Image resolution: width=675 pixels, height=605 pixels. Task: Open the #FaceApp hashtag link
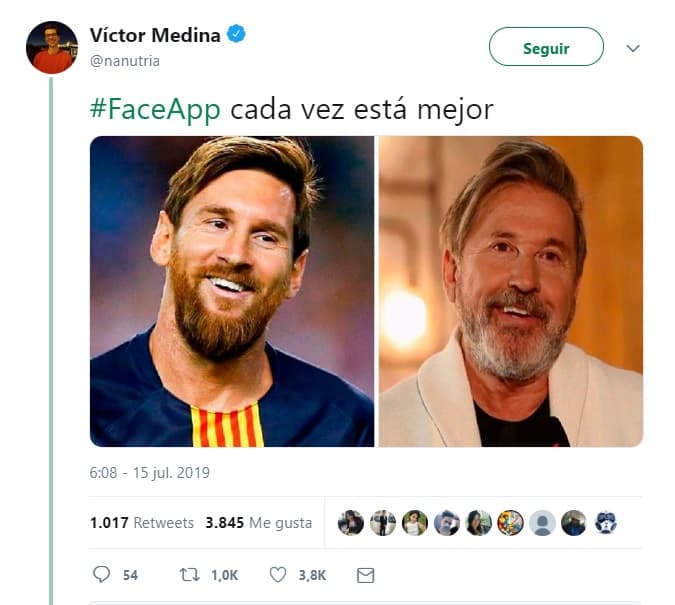click(155, 109)
